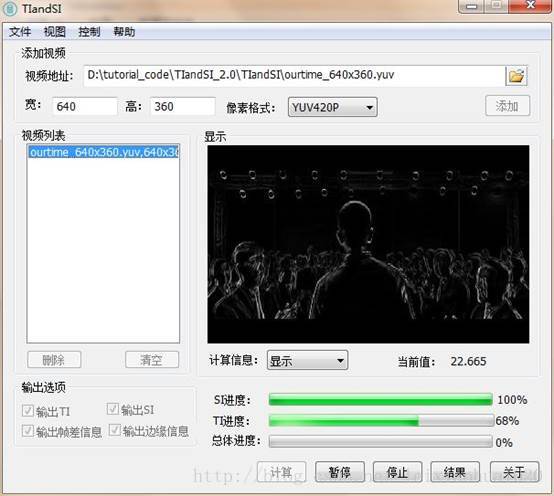
Task: Click the TI进度 progress bar
Action: (x=381, y=421)
